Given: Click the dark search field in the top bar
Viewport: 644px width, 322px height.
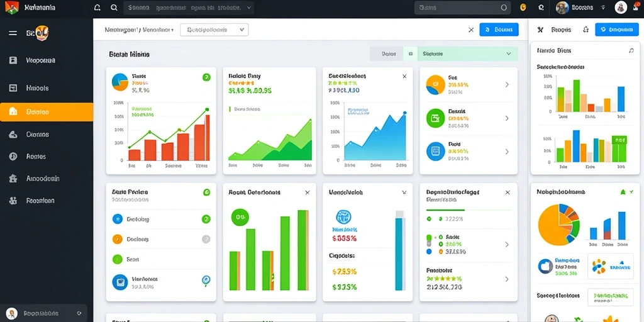Looking at the screenshot, I should coord(462,8).
